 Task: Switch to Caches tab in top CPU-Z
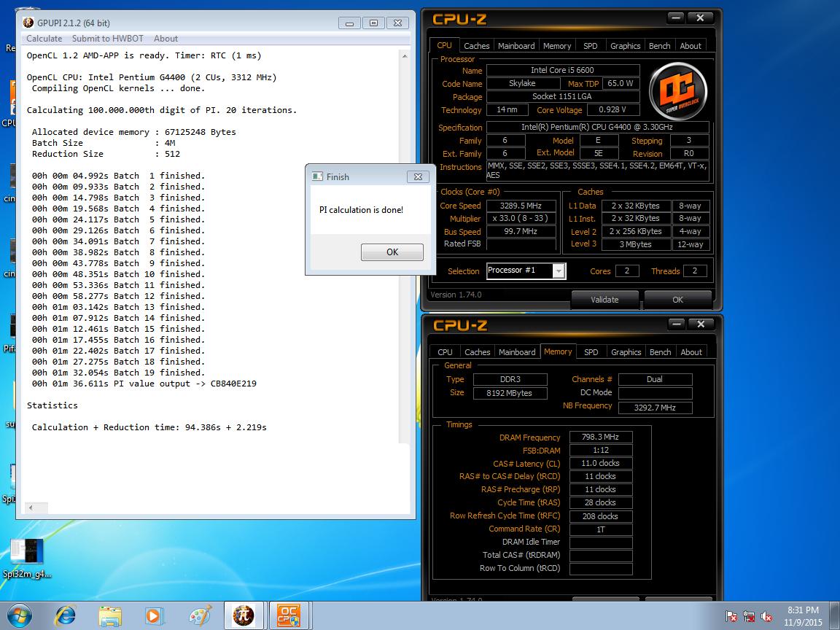[x=476, y=45]
